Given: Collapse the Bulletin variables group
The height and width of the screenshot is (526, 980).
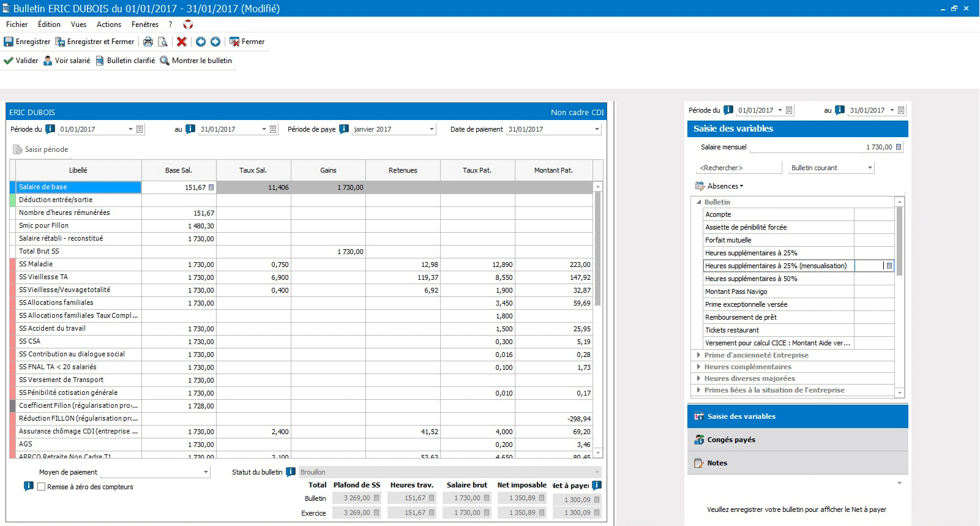Looking at the screenshot, I should coord(699,202).
